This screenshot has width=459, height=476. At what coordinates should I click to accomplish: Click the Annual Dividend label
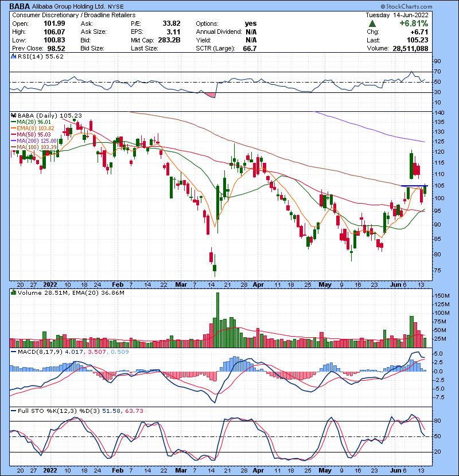pyautogui.click(x=219, y=32)
